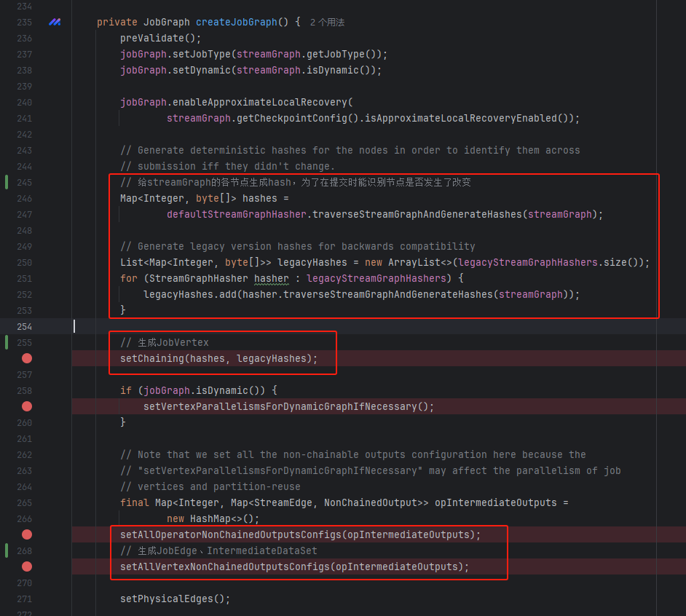Click getCheckpointConfig() on line 241

[x=298, y=119]
